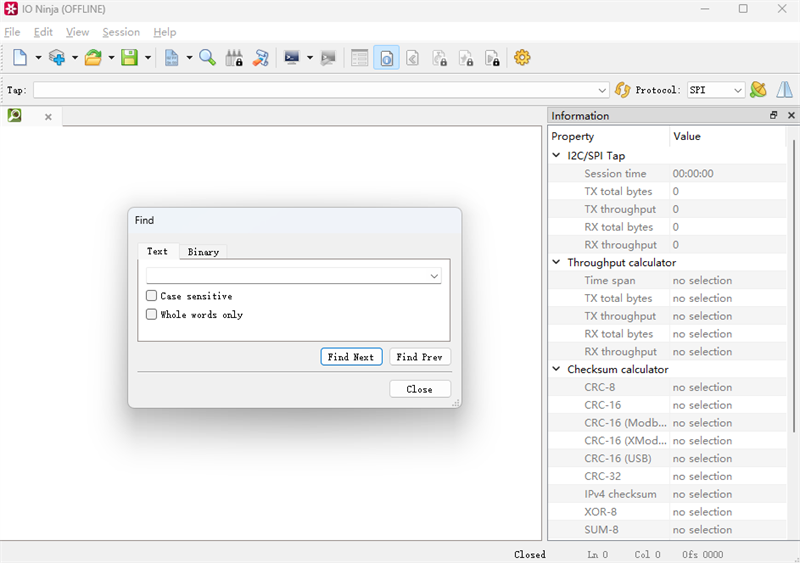
Task: Close the session tab with its X
Action: [x=48, y=117]
